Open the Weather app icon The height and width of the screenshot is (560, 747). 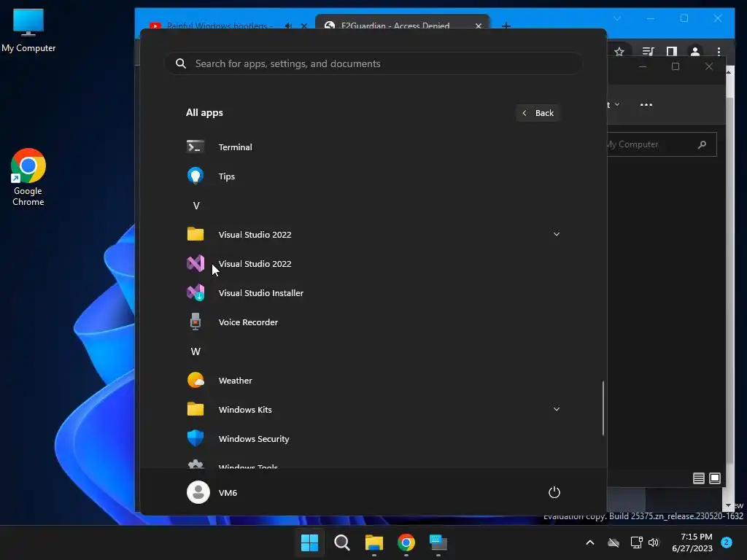click(x=196, y=380)
